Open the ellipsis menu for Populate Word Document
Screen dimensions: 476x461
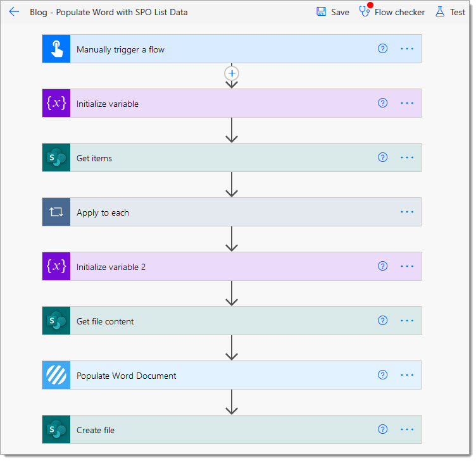(407, 375)
